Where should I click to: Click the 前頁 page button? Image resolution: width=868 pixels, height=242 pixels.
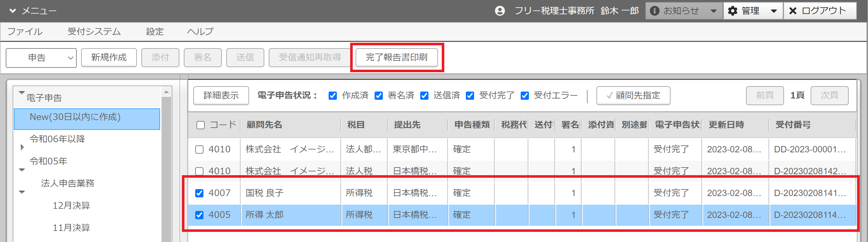pos(765,96)
